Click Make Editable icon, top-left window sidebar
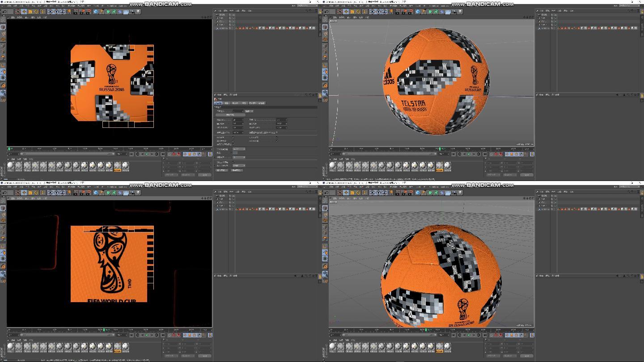The width and height of the screenshot is (644, 362). [x=3, y=19]
